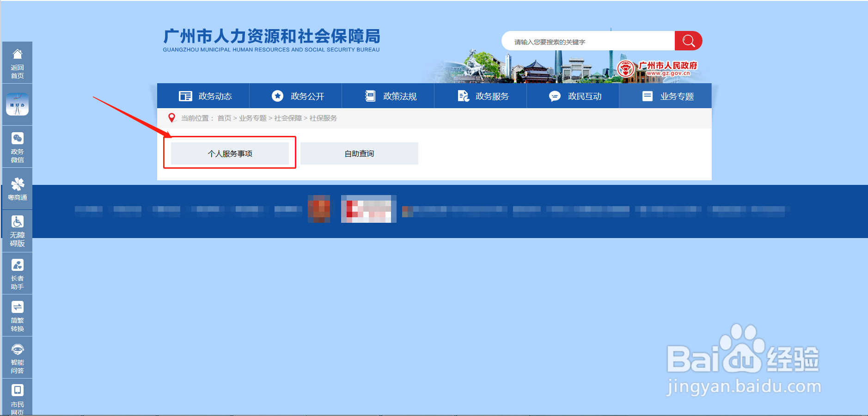
Task: Switch to 无障碍版 accessibility mode
Action: pos(17,231)
